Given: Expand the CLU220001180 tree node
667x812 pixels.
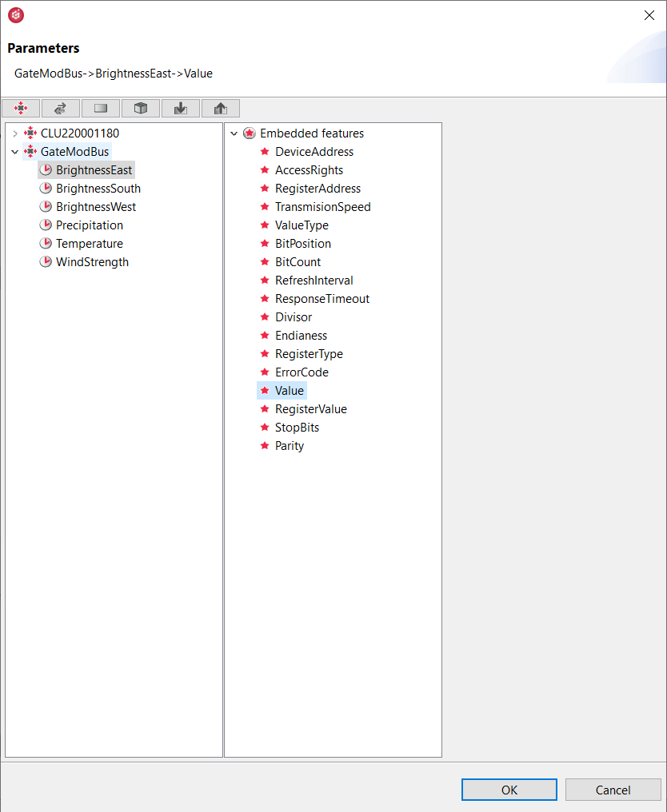Looking at the screenshot, I should click(15, 133).
